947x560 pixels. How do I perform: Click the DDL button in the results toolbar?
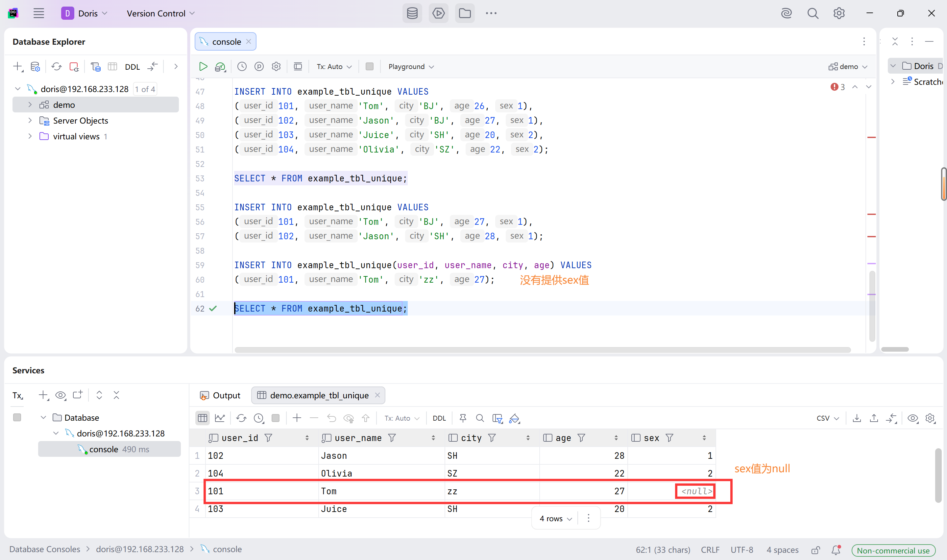(439, 418)
